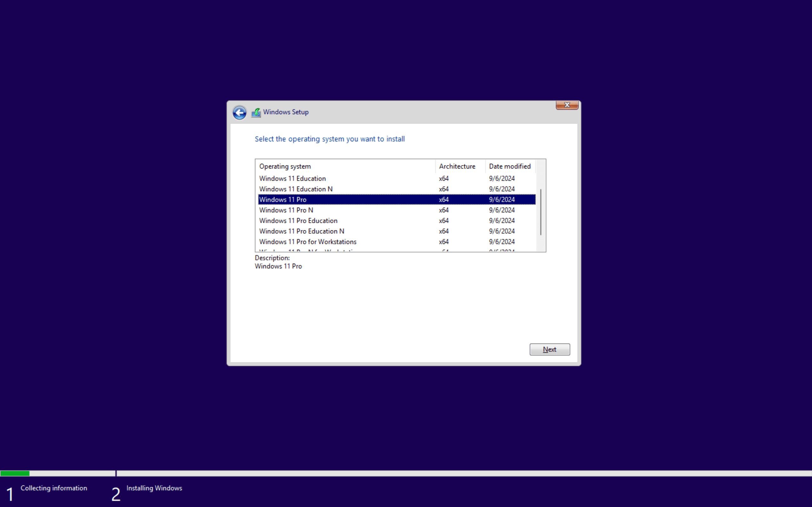Pick Windows 11 Pro Education

pos(298,221)
